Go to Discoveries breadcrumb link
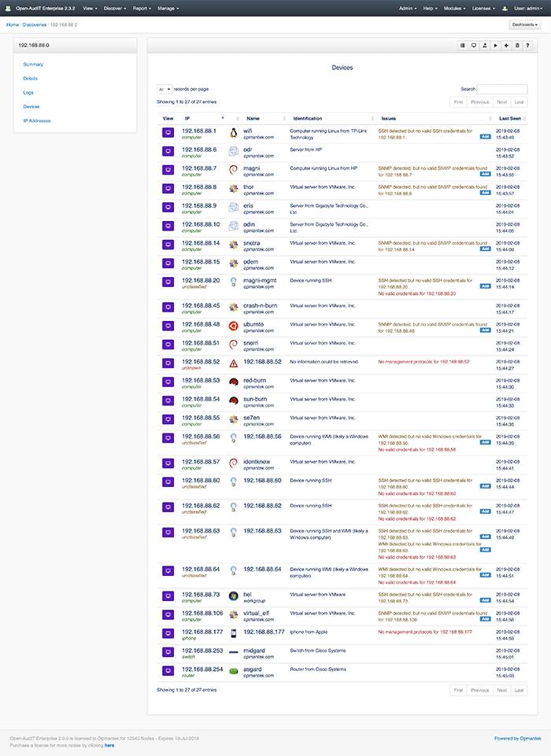 click(35, 24)
